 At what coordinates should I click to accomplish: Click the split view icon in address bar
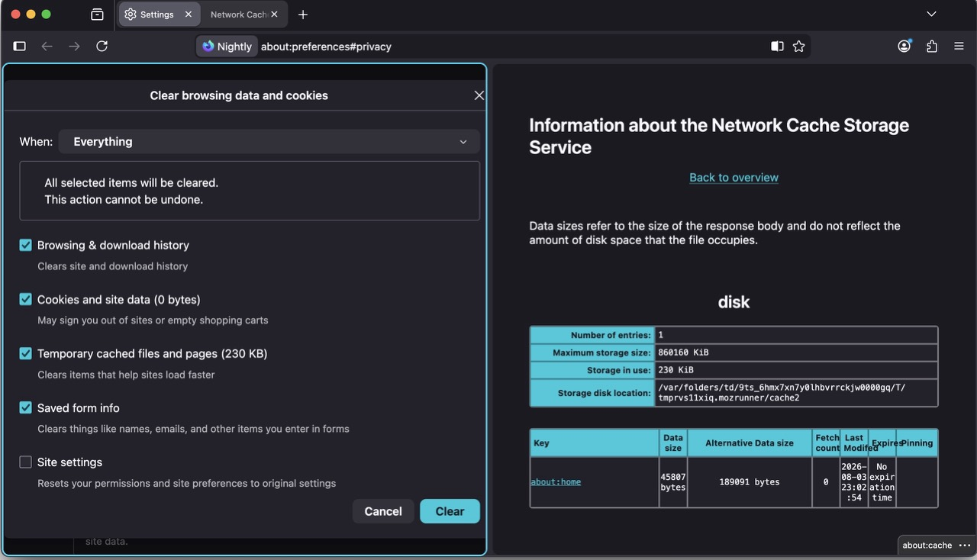pos(777,47)
